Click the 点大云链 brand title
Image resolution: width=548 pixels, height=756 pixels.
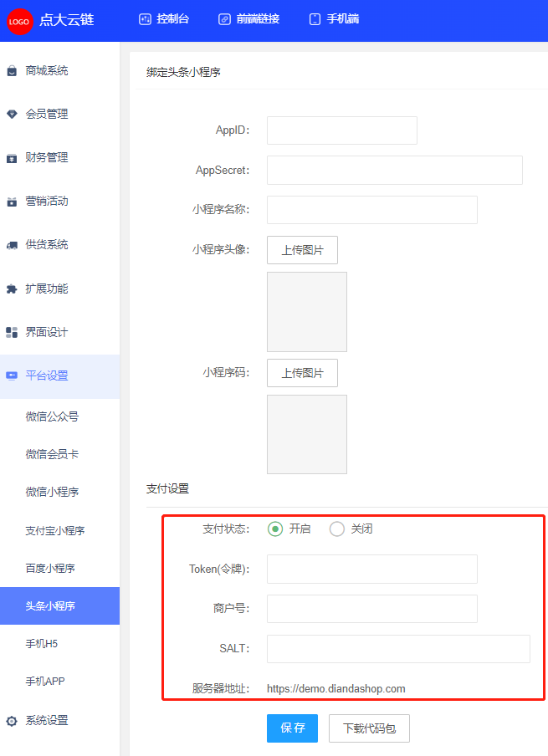(x=67, y=20)
